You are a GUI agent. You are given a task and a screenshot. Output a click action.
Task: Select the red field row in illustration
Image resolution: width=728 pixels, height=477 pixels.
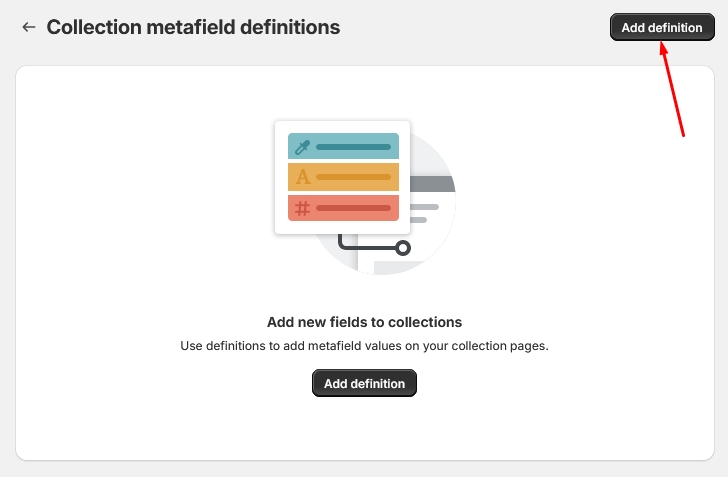pos(343,208)
